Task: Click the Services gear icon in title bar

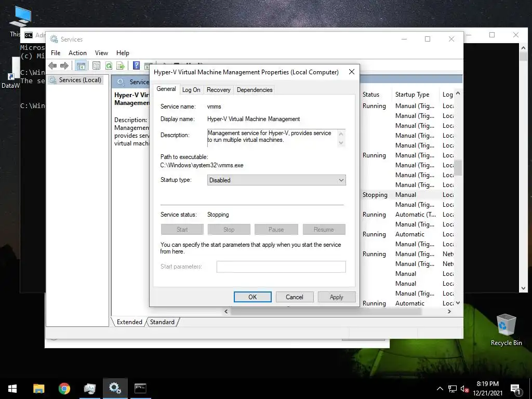Action: pyautogui.click(x=54, y=39)
